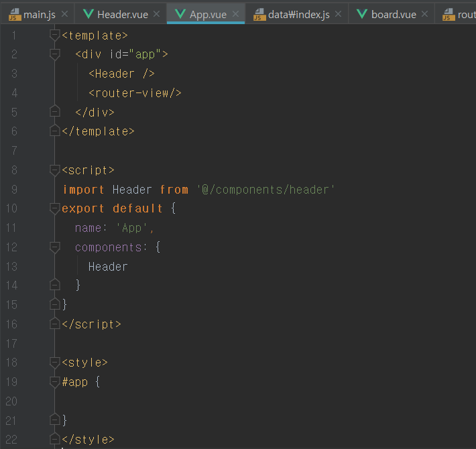
Task: Click line number 13 in the gutter
Action: point(11,267)
